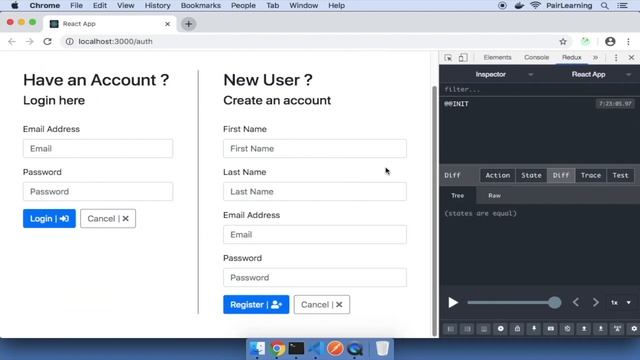The width and height of the screenshot is (640, 360).
Task: Toggle the device toolbar icon in DevTools
Action: 463,58
